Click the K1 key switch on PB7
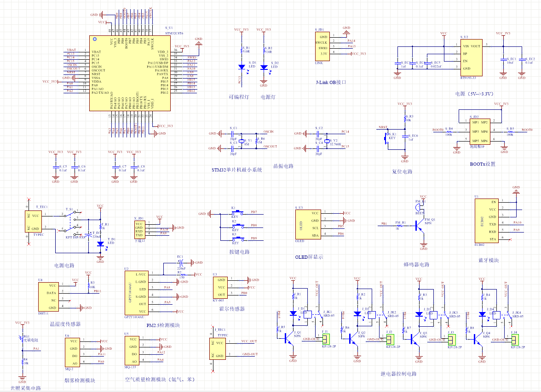Image resolution: width=541 pixels, height=392 pixels. [x=237, y=213]
